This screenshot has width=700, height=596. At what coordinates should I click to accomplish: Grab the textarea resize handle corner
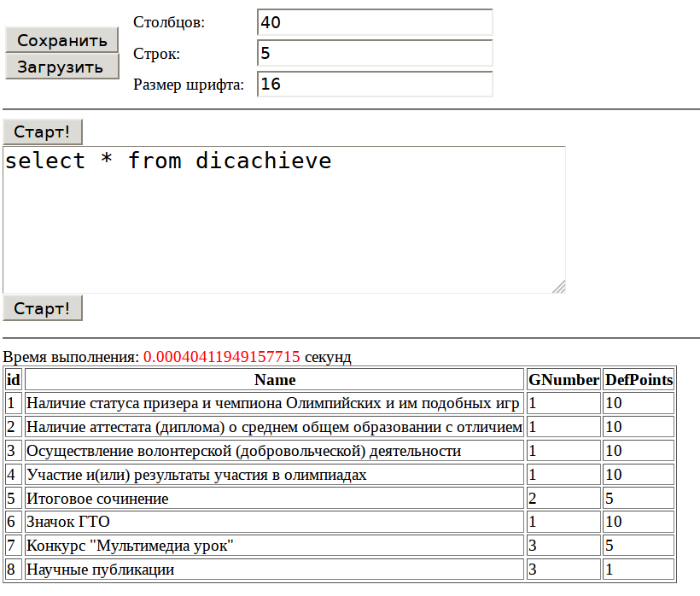click(x=559, y=287)
